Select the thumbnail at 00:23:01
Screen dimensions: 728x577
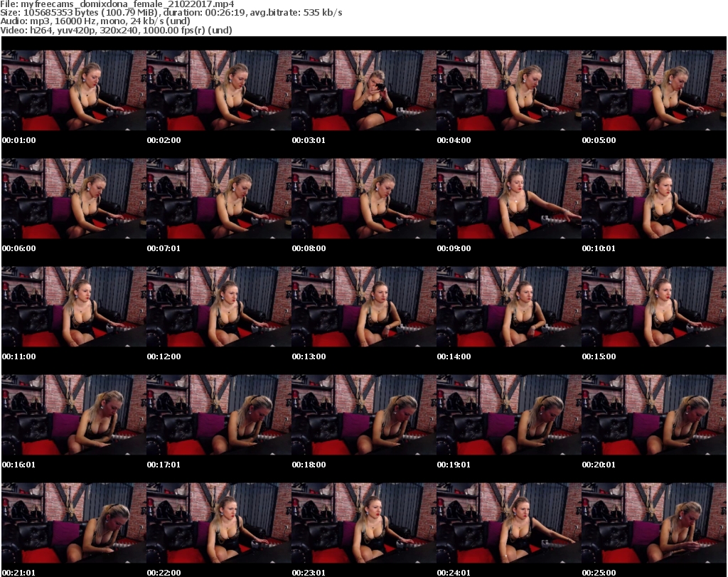click(x=363, y=524)
